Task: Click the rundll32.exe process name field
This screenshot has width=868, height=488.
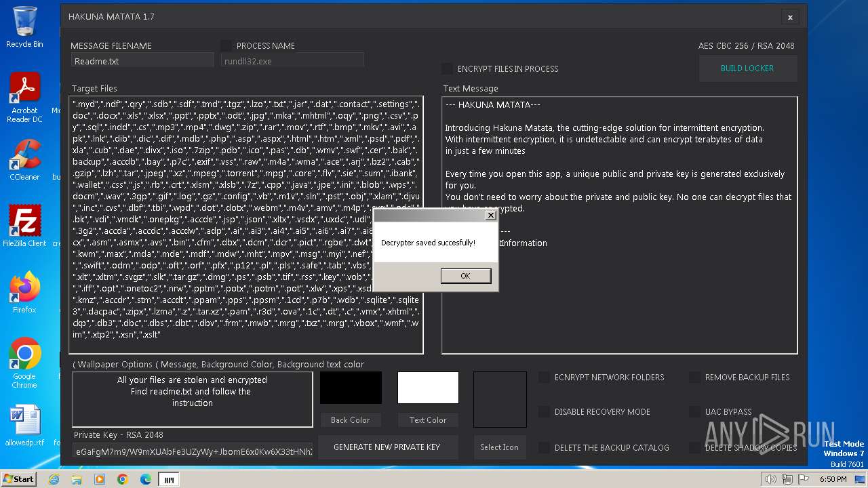Action: 292,61
